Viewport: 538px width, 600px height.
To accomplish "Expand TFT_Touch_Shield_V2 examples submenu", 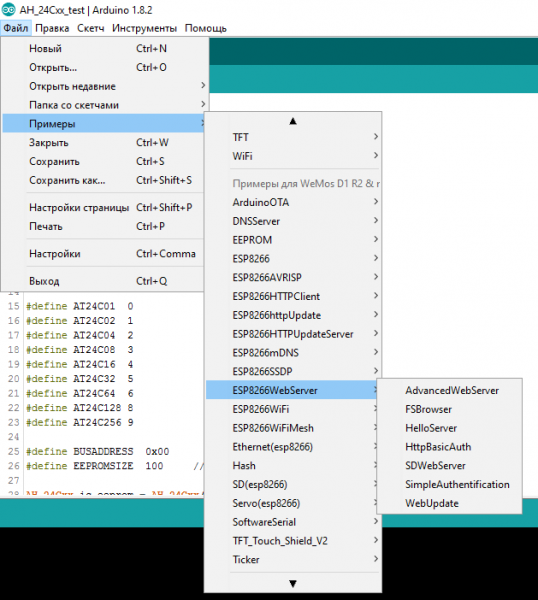I will pyautogui.click(x=293, y=540).
